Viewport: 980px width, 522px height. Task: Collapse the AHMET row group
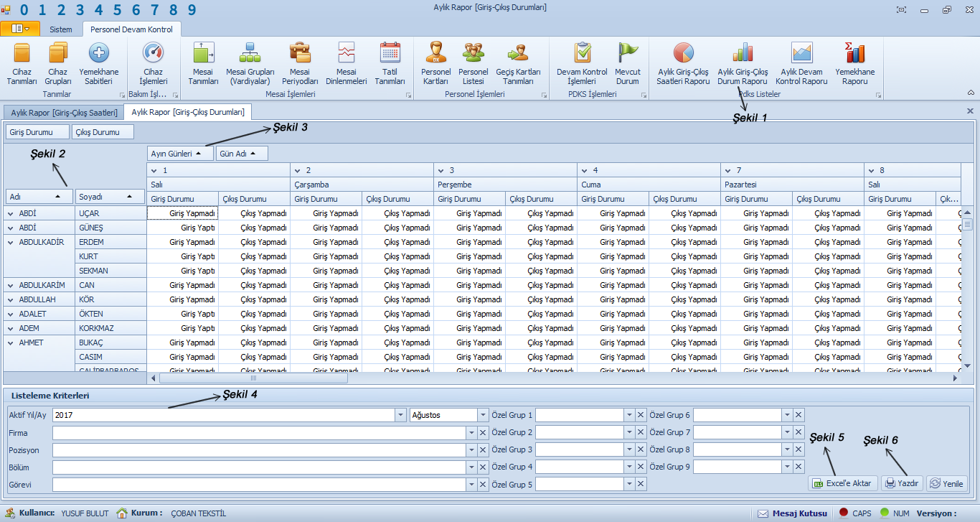pyautogui.click(x=10, y=342)
